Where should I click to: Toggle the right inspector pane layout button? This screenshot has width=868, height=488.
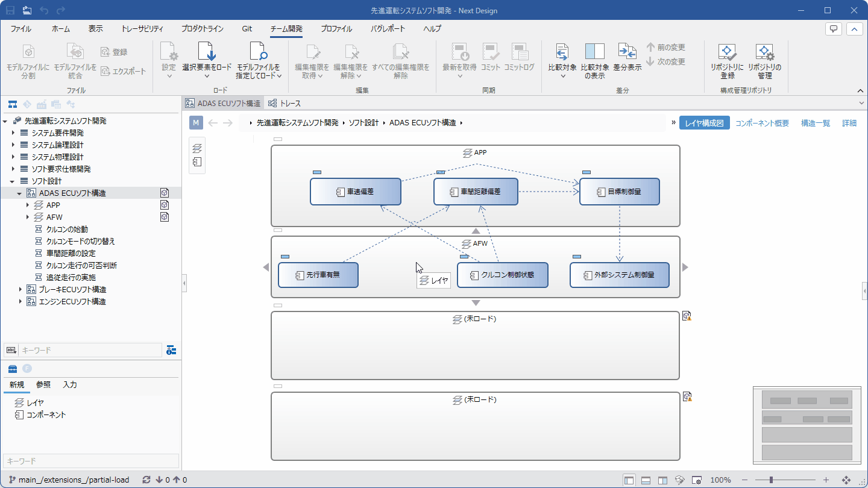[663, 480]
